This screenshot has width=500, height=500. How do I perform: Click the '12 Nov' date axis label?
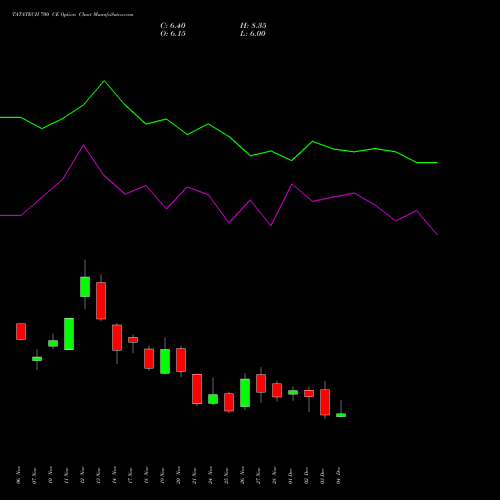coord(82,475)
